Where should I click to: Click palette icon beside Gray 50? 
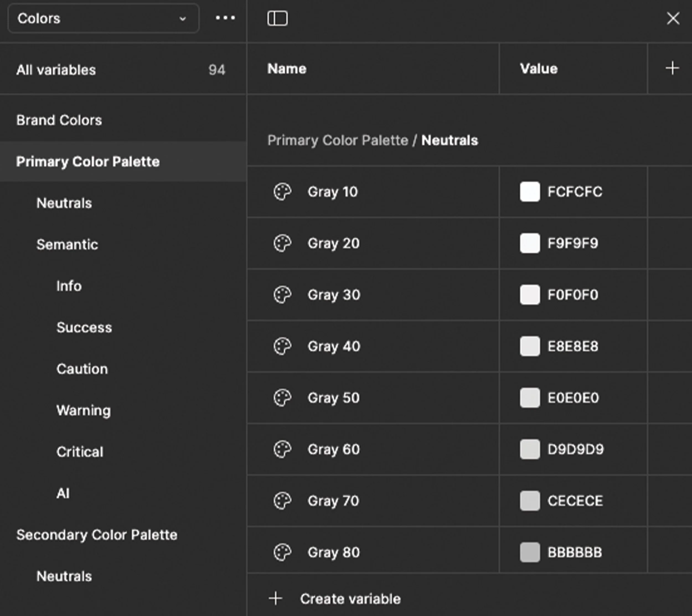point(282,398)
